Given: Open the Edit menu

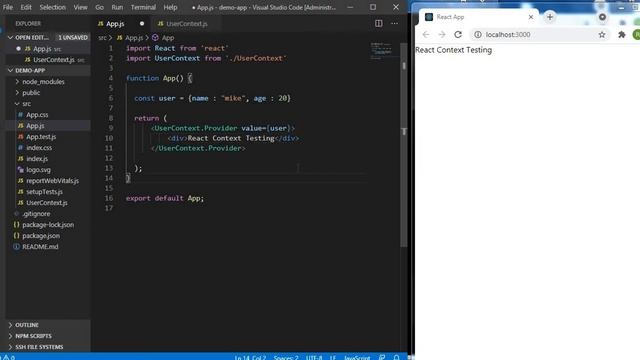Looking at the screenshot, I should (26, 7).
